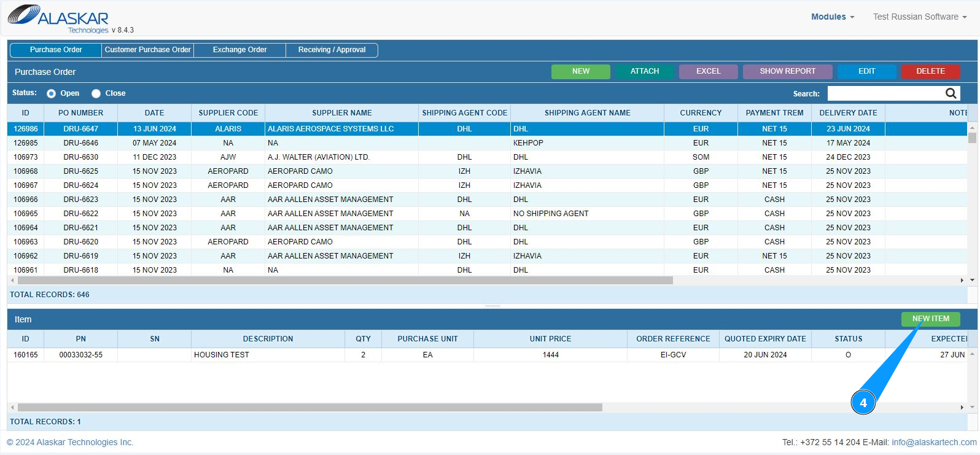Click right arrow of orders horizontal scrollbar
Viewport: 980px width, 455px height.
[x=962, y=280]
